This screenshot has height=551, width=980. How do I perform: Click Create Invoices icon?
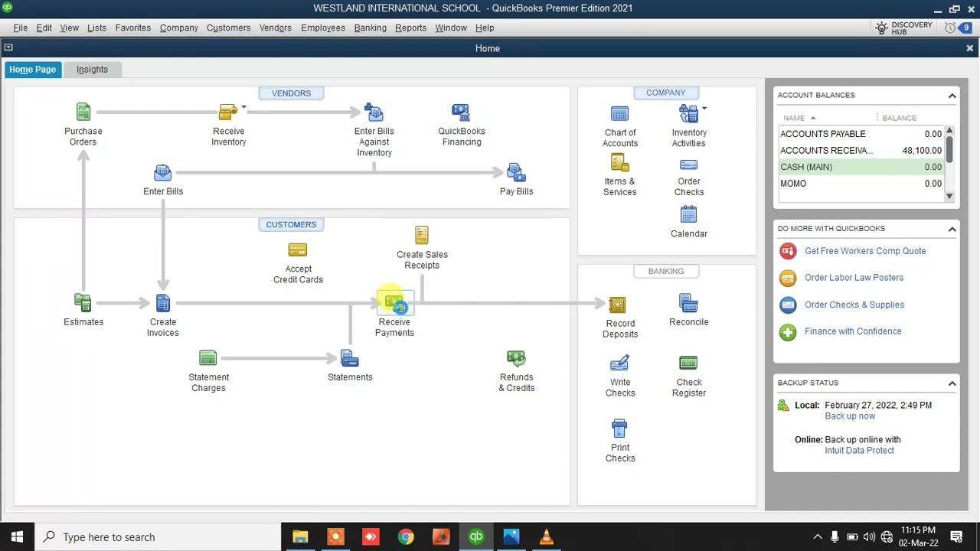(162, 303)
